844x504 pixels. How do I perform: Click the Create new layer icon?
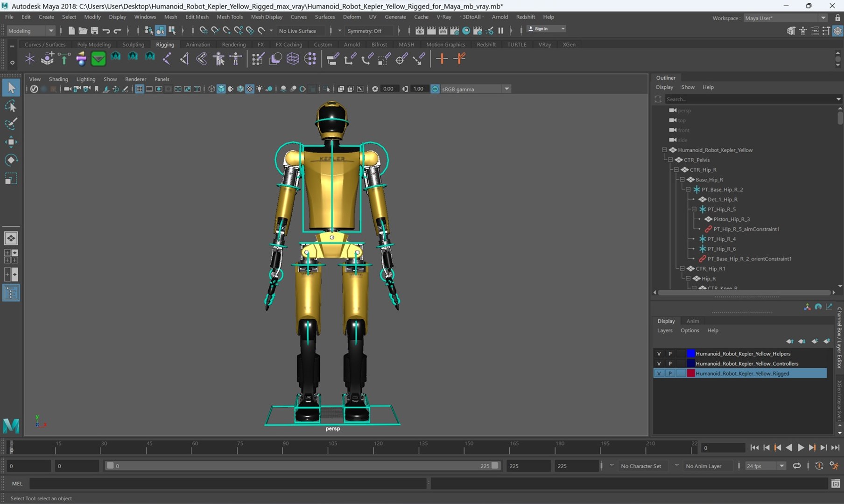coord(814,341)
